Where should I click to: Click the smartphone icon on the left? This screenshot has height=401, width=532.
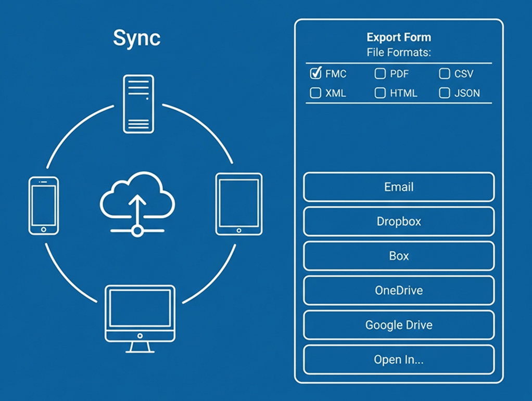coord(43,205)
